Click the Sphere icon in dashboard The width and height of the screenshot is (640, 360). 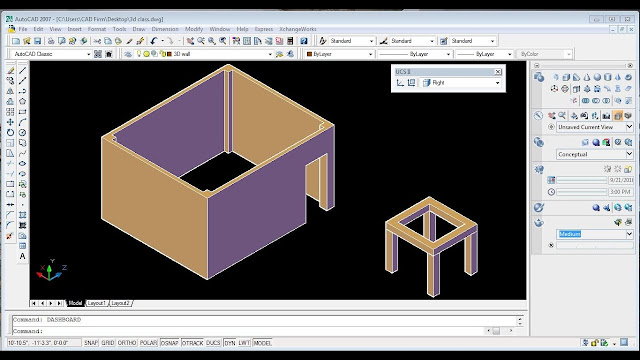(597, 77)
